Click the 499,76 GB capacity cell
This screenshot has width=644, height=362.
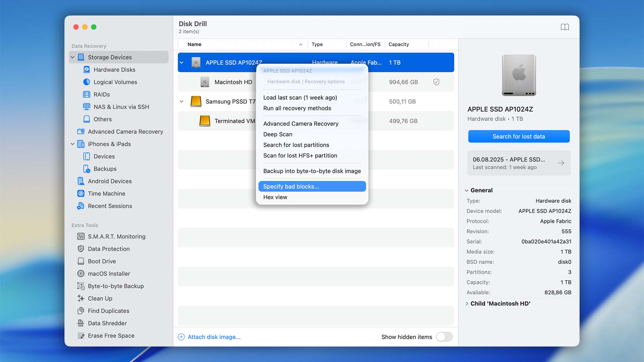tap(403, 121)
